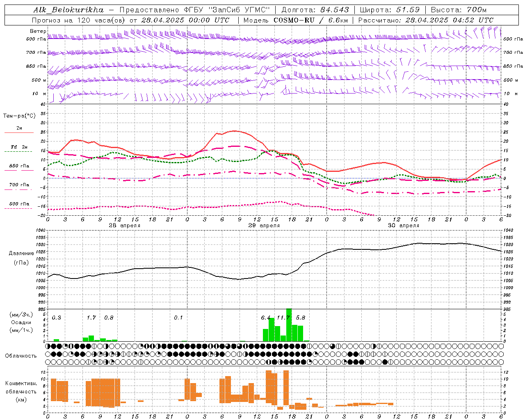Click the '0.1' precipitation total
This screenshot has height=420, width=525.
coord(178,318)
